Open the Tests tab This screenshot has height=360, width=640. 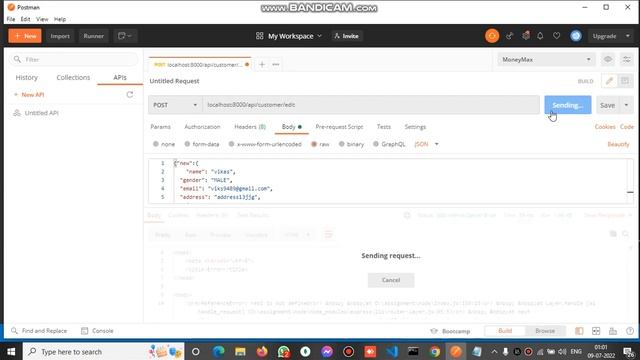[x=384, y=127]
